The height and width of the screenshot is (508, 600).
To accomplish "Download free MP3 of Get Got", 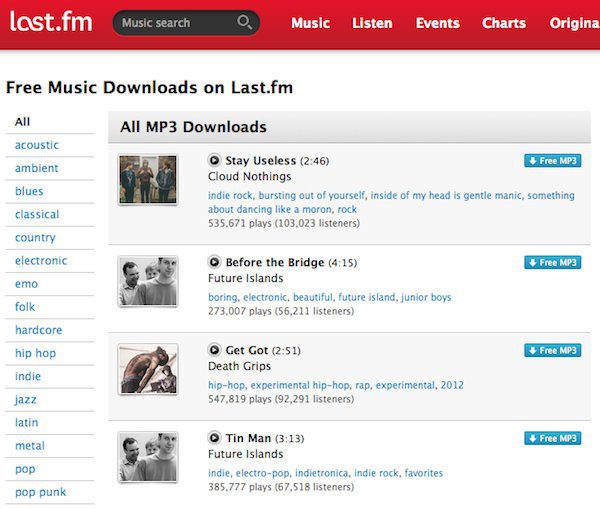I will [553, 350].
